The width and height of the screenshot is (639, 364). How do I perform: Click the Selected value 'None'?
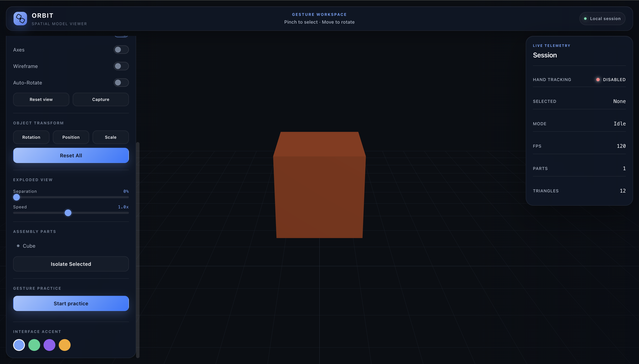click(620, 102)
